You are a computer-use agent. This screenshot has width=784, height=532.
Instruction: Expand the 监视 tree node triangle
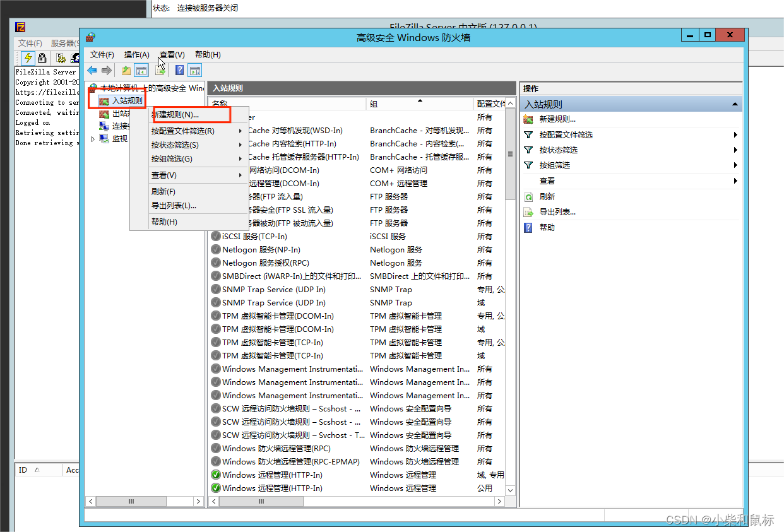pyautogui.click(x=93, y=139)
